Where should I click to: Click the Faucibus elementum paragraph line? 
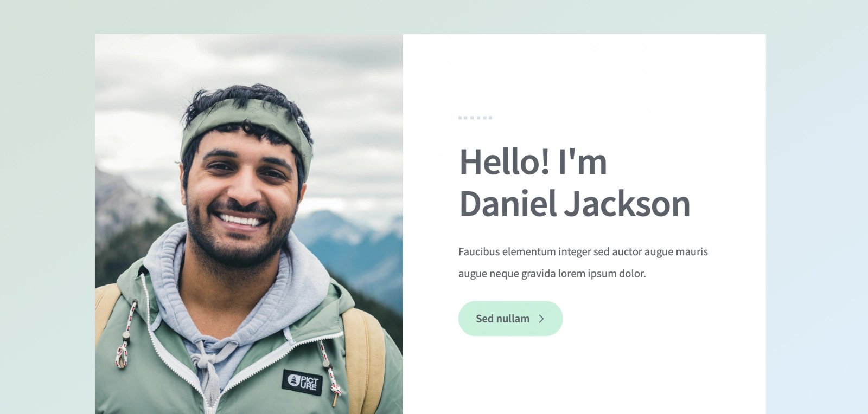pyautogui.click(x=583, y=251)
